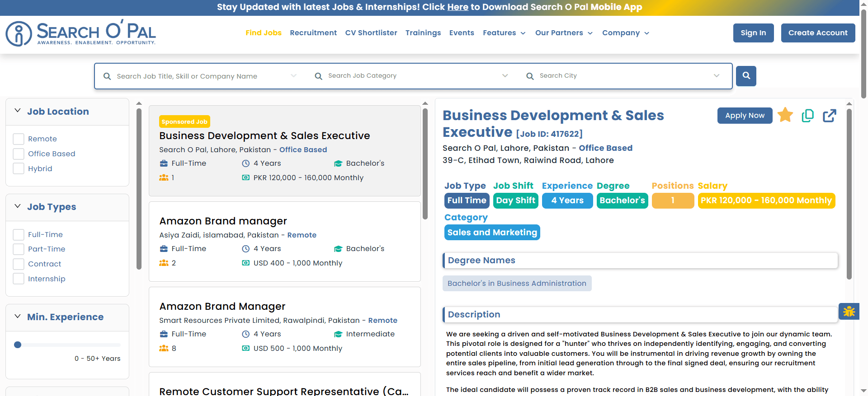Click magnifier icon in city search
This screenshot has height=396, width=868.
pos(530,76)
